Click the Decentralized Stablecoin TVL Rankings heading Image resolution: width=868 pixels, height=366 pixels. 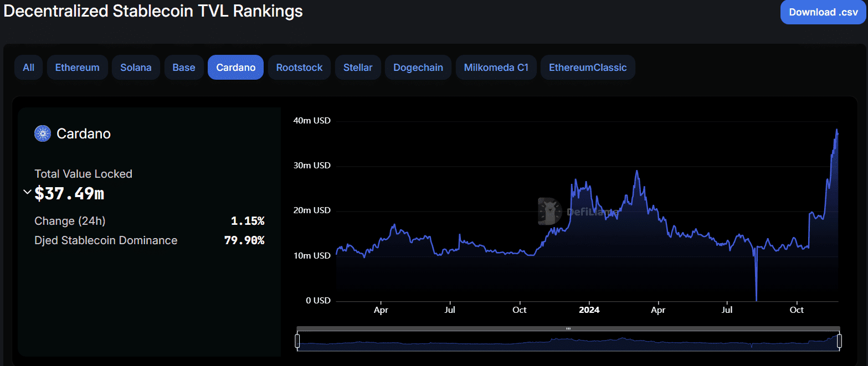click(153, 11)
